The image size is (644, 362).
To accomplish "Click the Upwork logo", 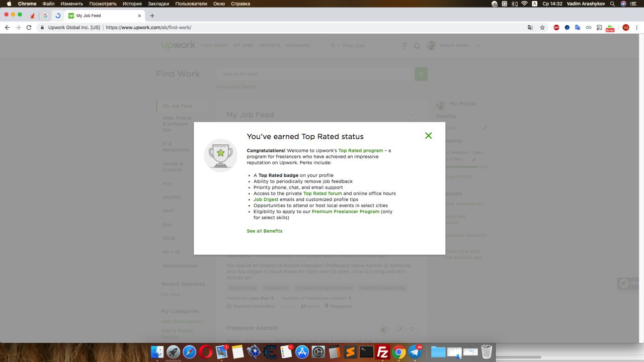I will [178, 45].
